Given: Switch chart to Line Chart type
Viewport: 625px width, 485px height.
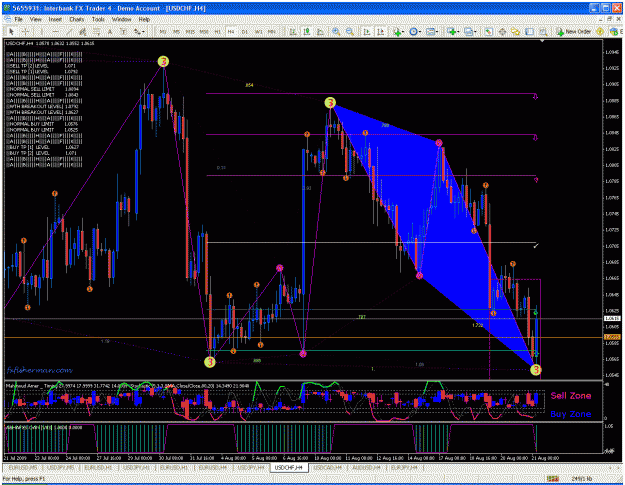Looking at the screenshot, I should [320, 31].
